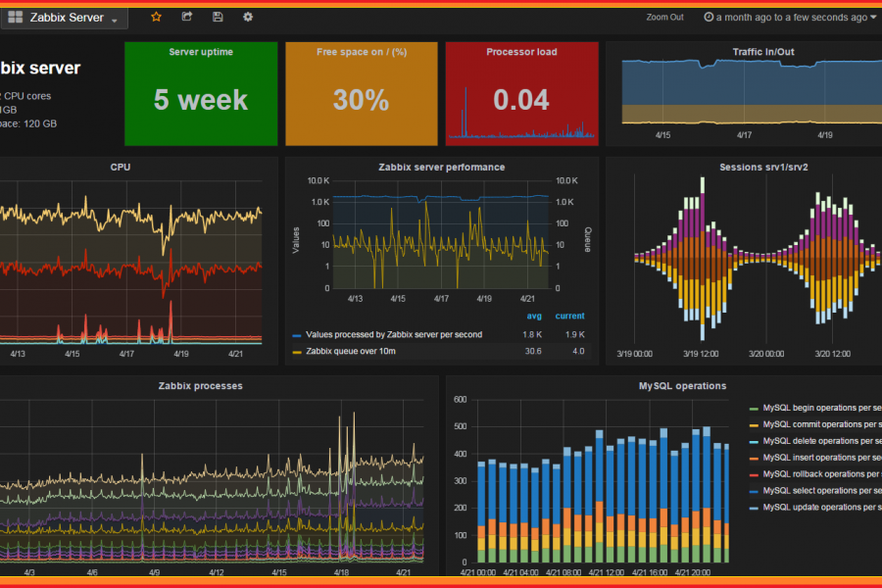
Task: Click the Values y-axis label
Action: (x=296, y=240)
